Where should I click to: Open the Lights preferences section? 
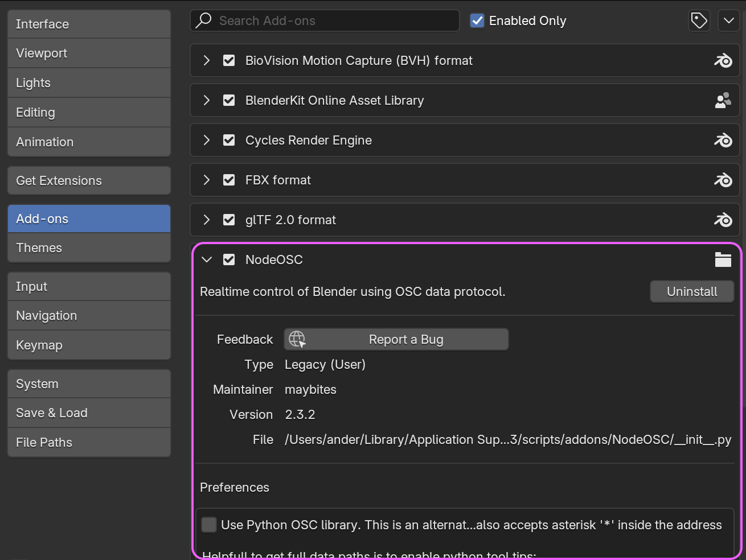89,83
